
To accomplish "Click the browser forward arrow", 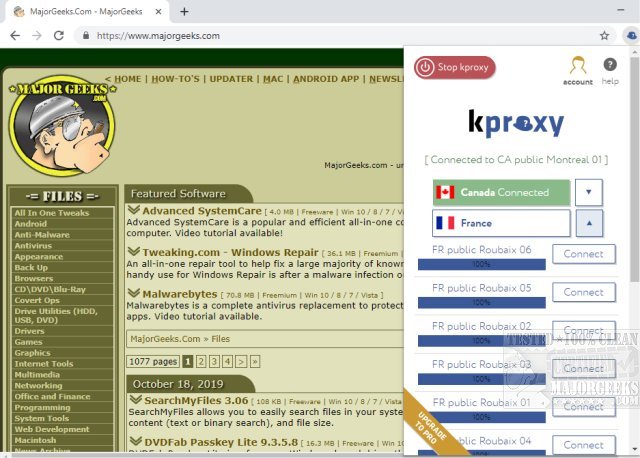I will point(37,36).
